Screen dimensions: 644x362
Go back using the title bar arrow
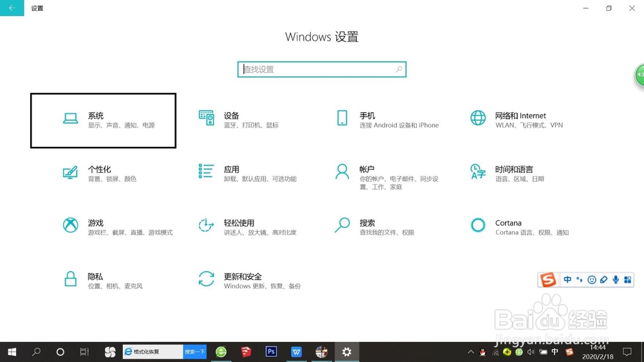tap(12, 8)
